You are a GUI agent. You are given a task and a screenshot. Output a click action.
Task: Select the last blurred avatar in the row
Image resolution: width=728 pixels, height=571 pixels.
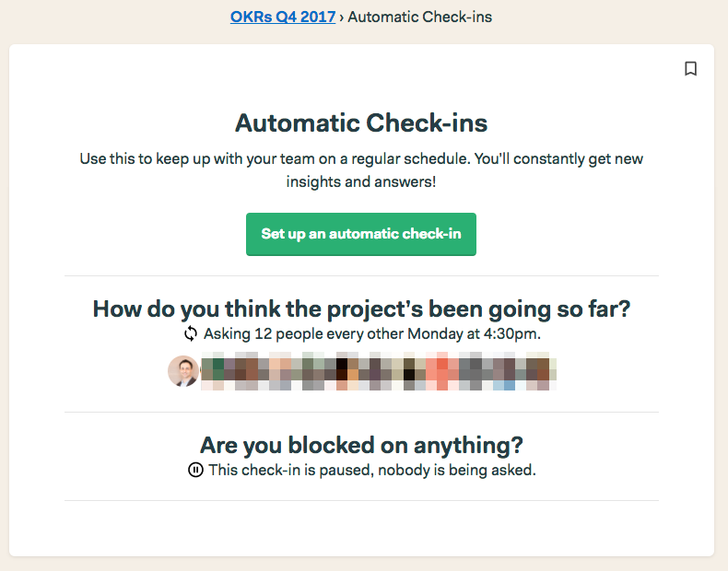coord(541,371)
